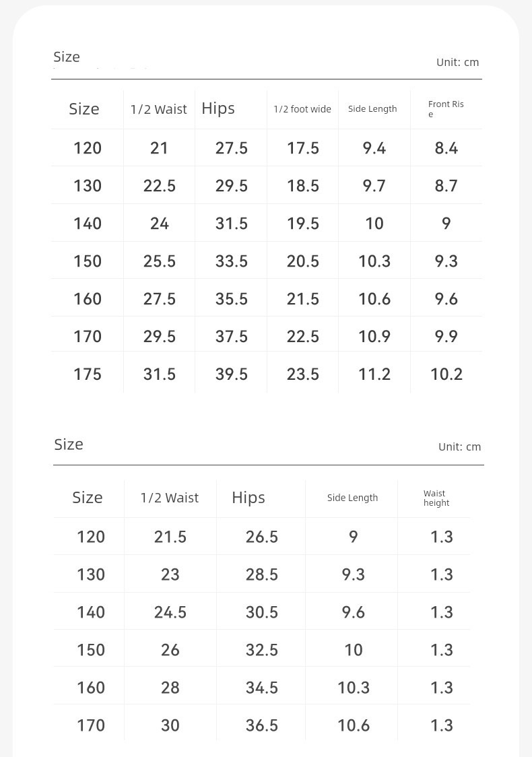The image size is (532, 757).
Task: Click the Front Rise column header
Action: point(446,108)
